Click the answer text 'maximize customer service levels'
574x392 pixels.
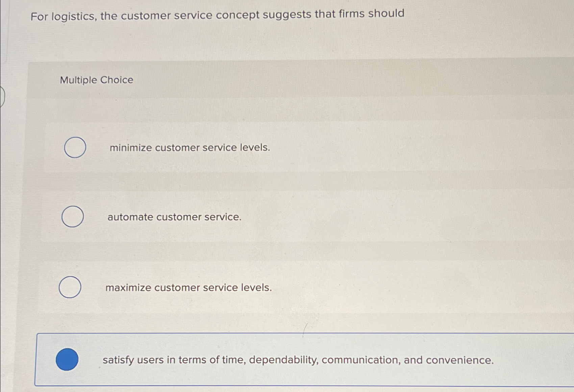tap(189, 288)
